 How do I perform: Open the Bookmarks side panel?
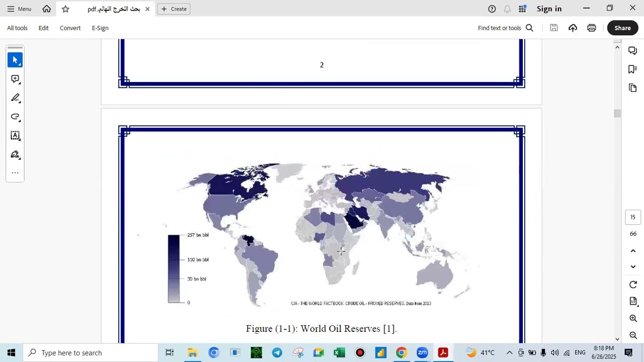pos(633,69)
